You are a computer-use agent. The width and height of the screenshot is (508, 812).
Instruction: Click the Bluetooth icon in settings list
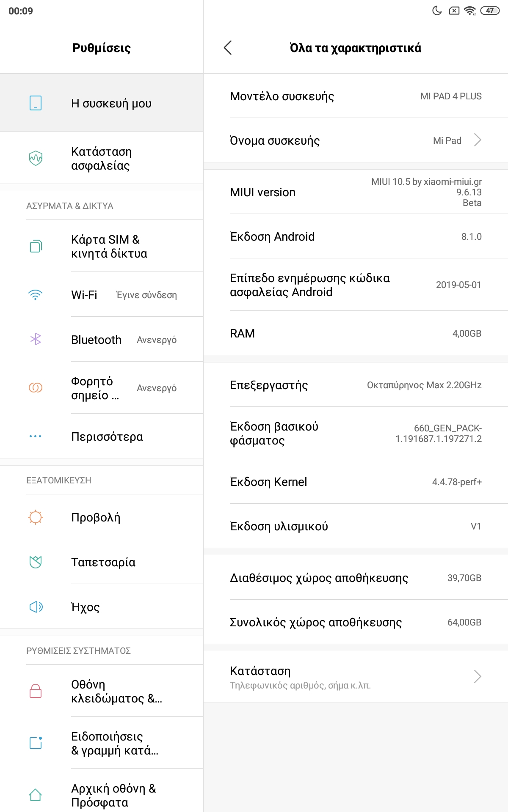click(x=36, y=339)
